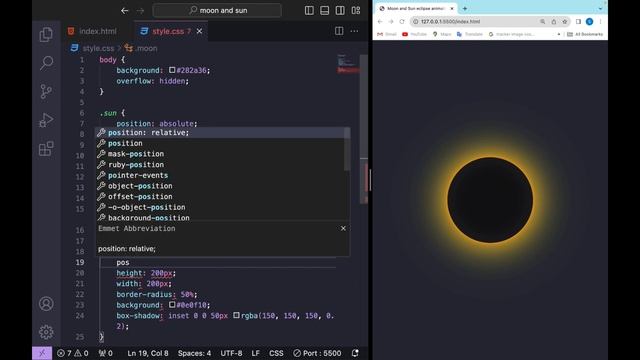Change language mode via 'CSS'
This screenshot has height=360, width=640.
pyautogui.click(x=276, y=353)
